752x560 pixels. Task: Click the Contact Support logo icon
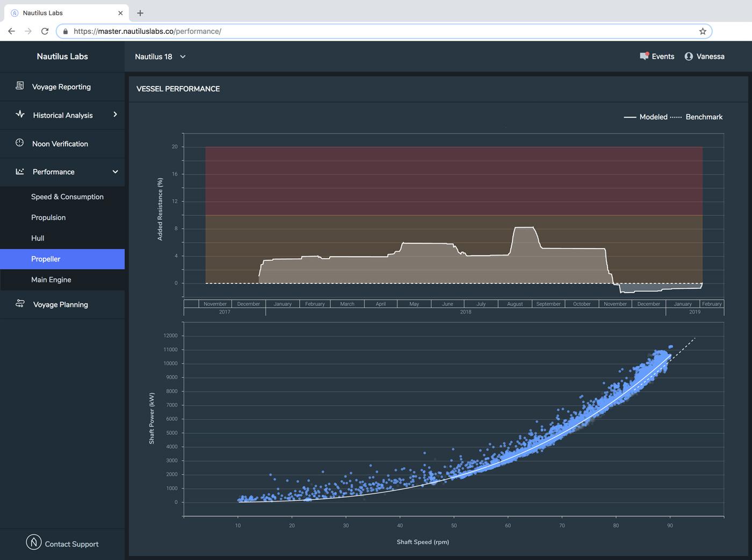pos(34,542)
